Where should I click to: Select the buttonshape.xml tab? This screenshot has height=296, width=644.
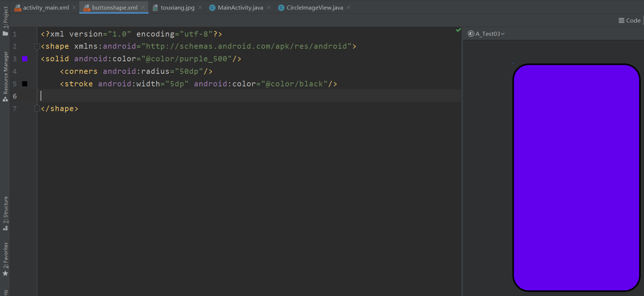point(115,7)
